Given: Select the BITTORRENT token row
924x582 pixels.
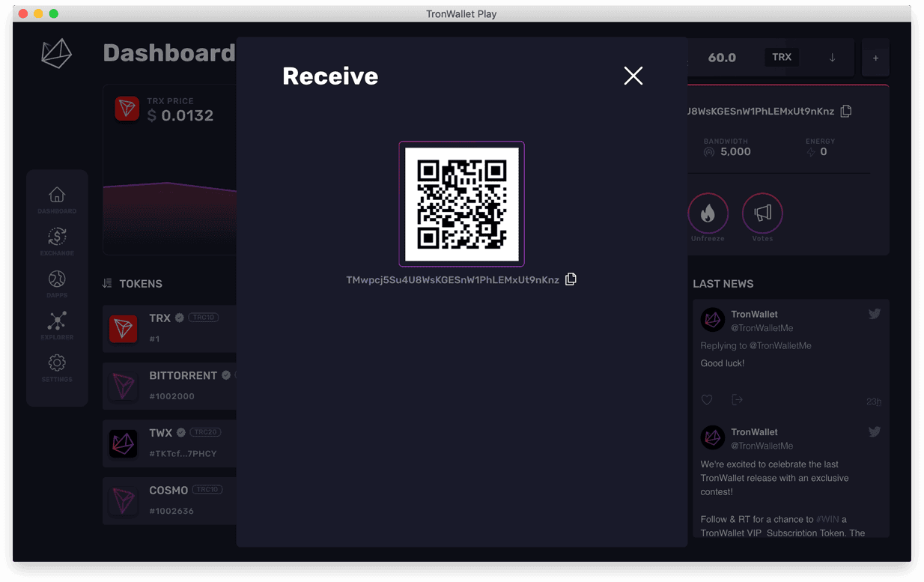Looking at the screenshot, I should click(169, 386).
